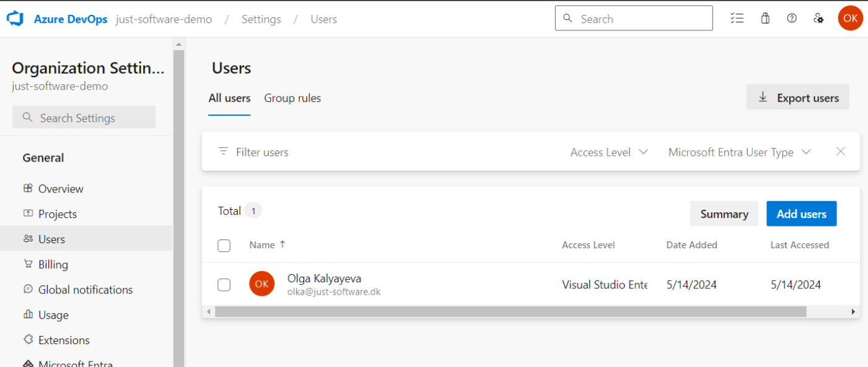Open the Marketplace shopping bag icon
This screenshot has width=868, height=367.
click(x=765, y=18)
